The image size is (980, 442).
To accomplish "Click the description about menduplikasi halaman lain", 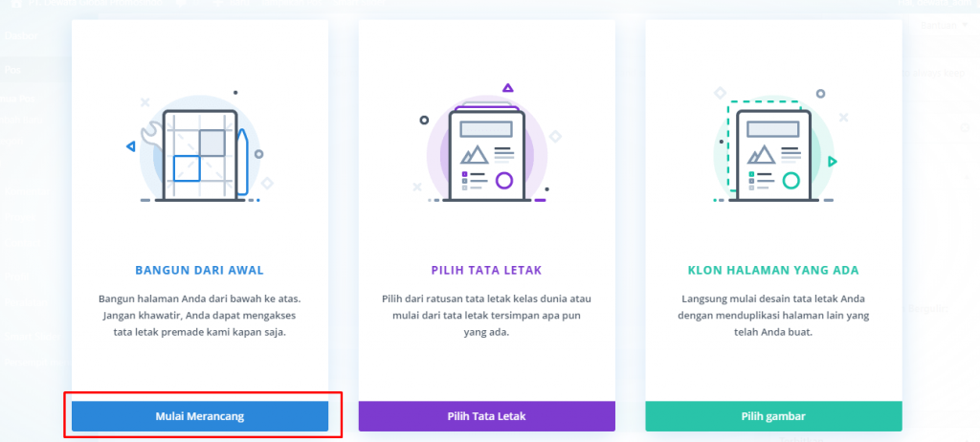I will [x=773, y=316].
